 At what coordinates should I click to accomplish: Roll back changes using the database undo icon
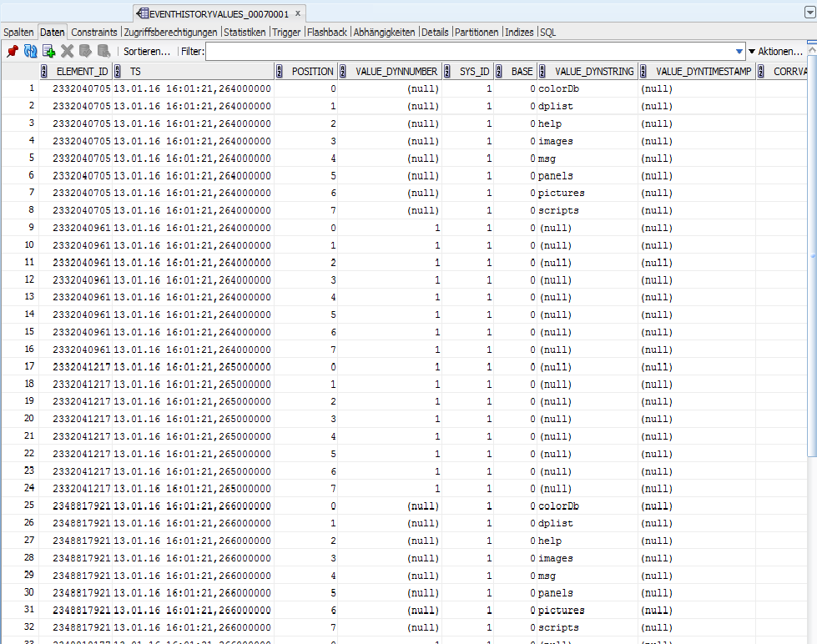[x=103, y=51]
